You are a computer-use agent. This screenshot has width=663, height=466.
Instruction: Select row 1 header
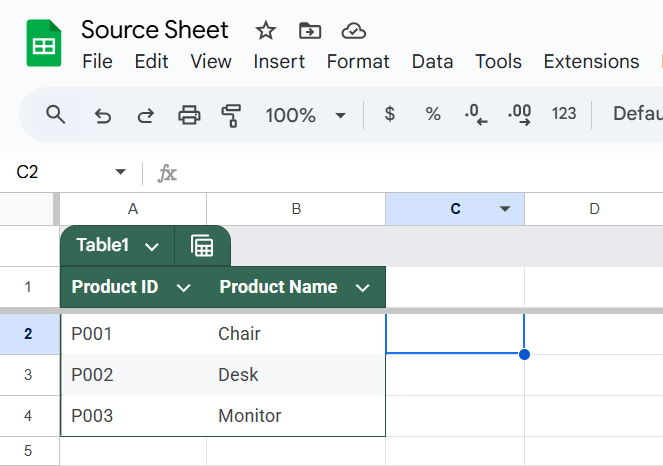(28, 287)
